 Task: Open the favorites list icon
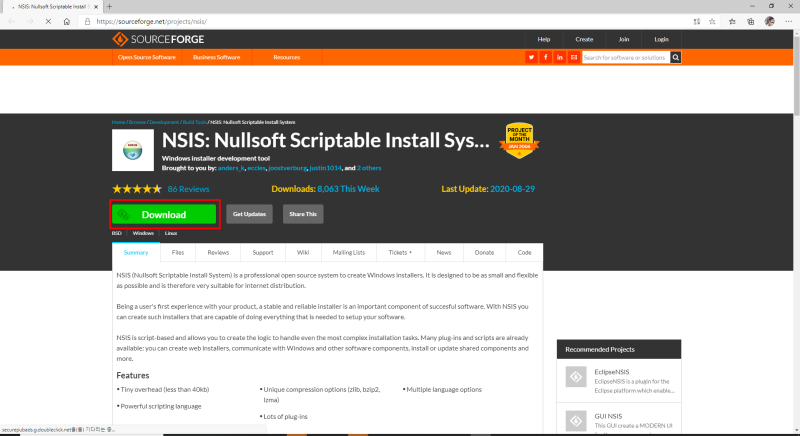coord(732,21)
